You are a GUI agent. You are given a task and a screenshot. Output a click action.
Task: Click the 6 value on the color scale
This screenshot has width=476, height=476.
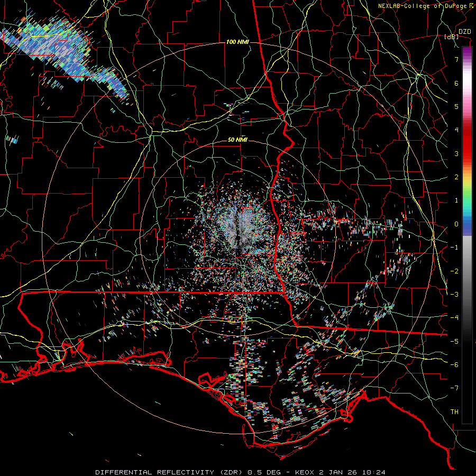pyautogui.click(x=456, y=83)
